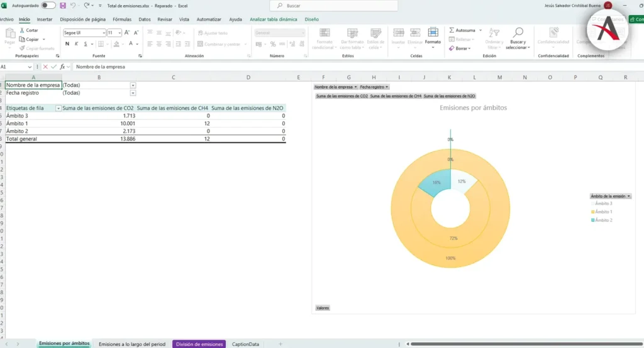Screen dimensions: 644x348
Task: Switch to Emisiones a lo largo del period sheet
Action: pyautogui.click(x=132, y=344)
